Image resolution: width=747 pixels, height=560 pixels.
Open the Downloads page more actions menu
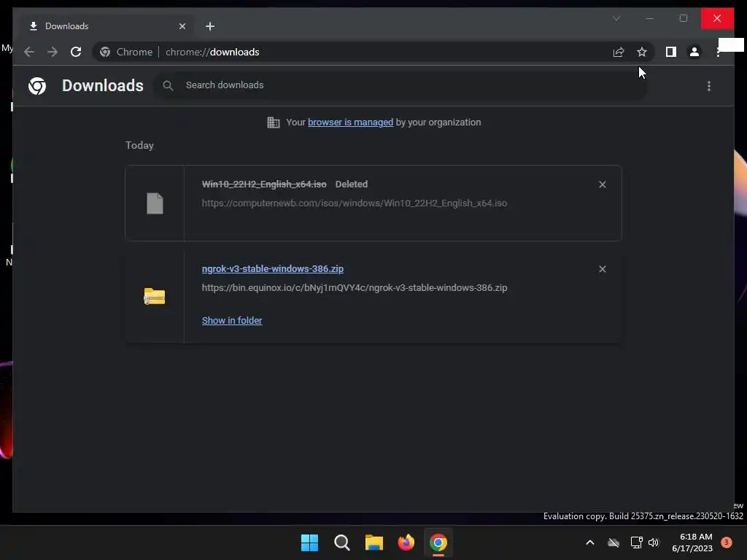(709, 86)
